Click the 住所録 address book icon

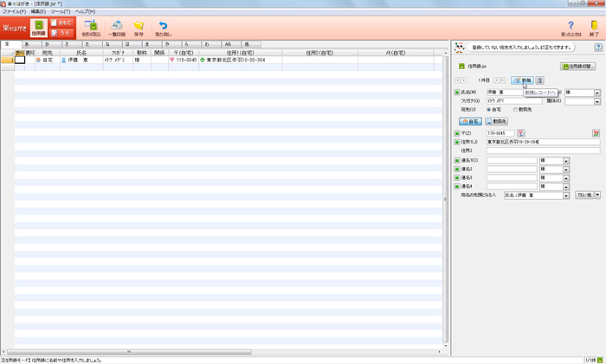point(38,27)
